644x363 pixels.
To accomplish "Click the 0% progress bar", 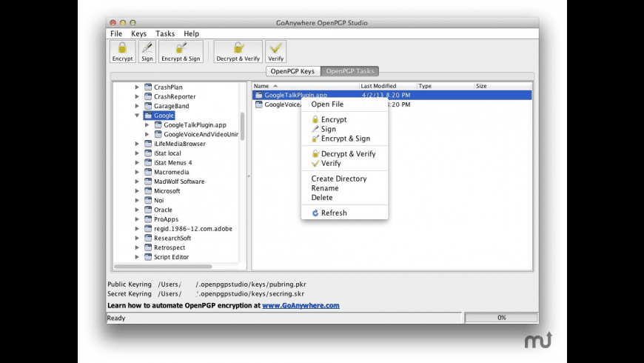I will click(501, 318).
